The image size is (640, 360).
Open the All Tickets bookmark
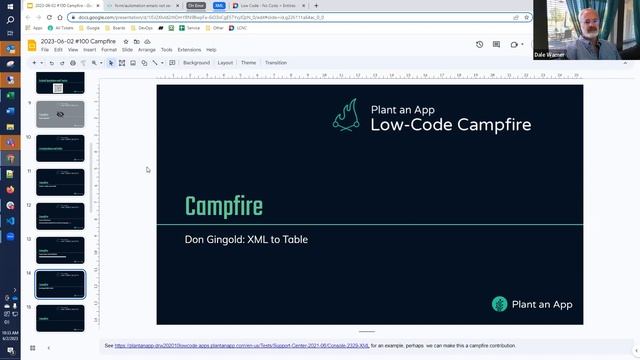click(60, 28)
